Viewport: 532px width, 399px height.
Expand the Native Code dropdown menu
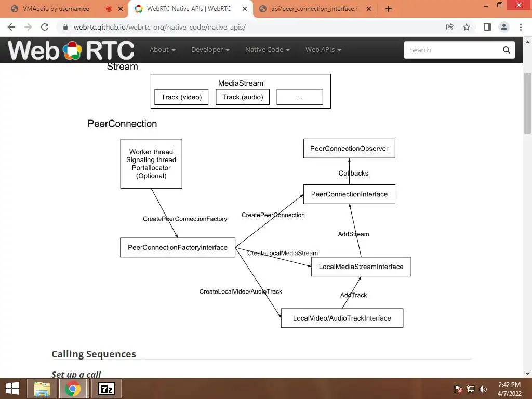pos(268,49)
